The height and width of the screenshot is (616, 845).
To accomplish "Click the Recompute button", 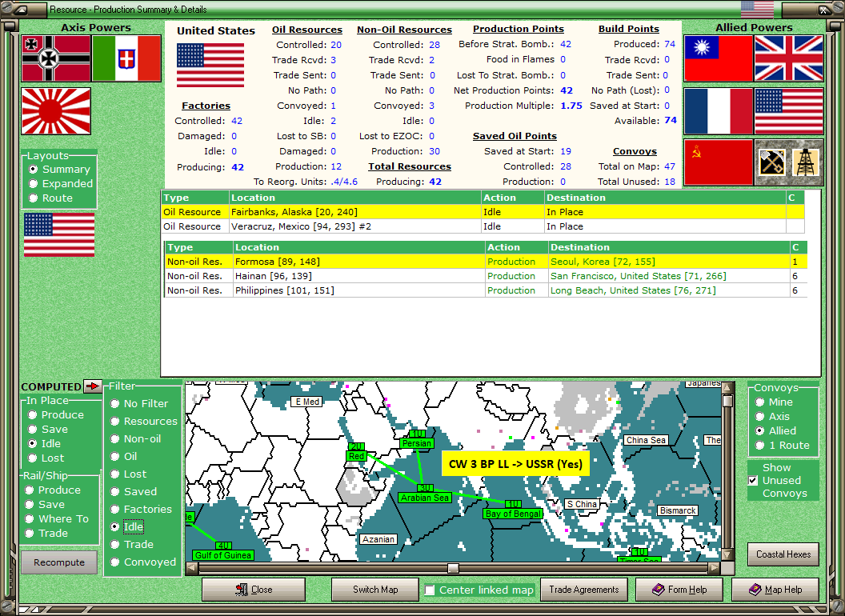I will [x=59, y=562].
